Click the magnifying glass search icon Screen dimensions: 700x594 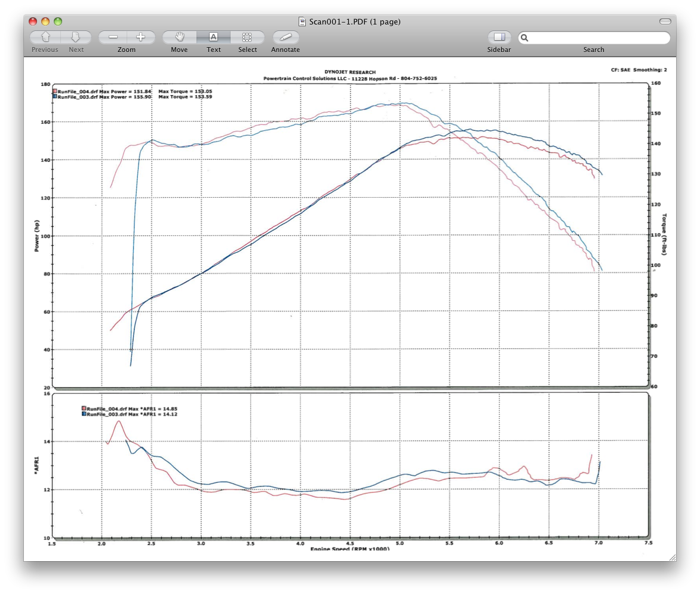pos(524,38)
